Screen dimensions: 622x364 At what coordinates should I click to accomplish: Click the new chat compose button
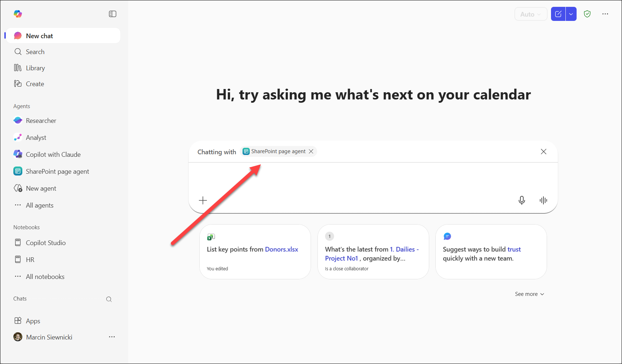(x=558, y=14)
